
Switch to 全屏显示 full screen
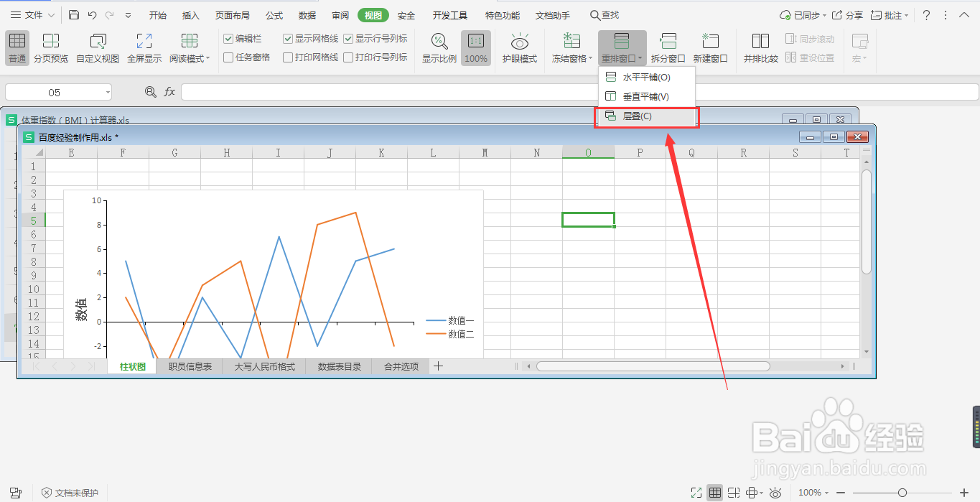(144, 47)
